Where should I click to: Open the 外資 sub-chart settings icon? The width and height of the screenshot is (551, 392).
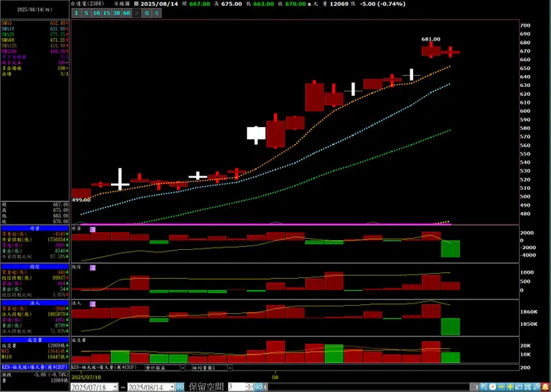coord(92,229)
